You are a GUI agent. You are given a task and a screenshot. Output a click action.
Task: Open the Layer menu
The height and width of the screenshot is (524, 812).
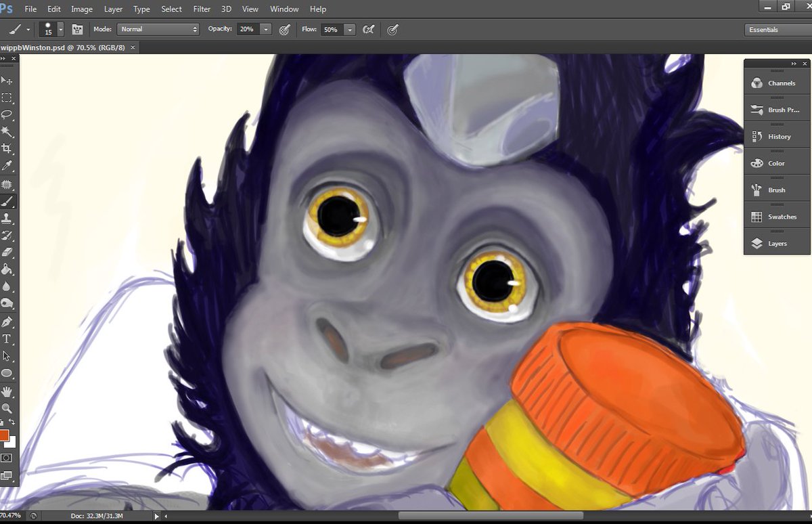pyautogui.click(x=114, y=9)
